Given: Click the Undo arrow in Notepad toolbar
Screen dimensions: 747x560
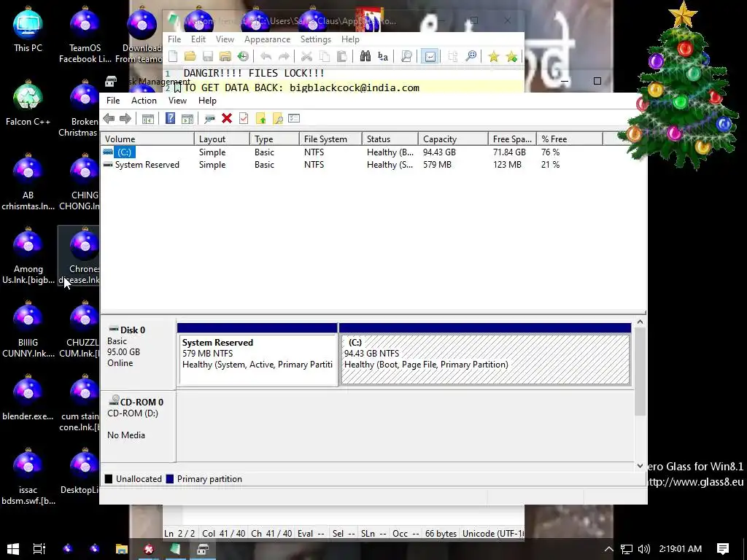Looking at the screenshot, I should click(x=266, y=57).
